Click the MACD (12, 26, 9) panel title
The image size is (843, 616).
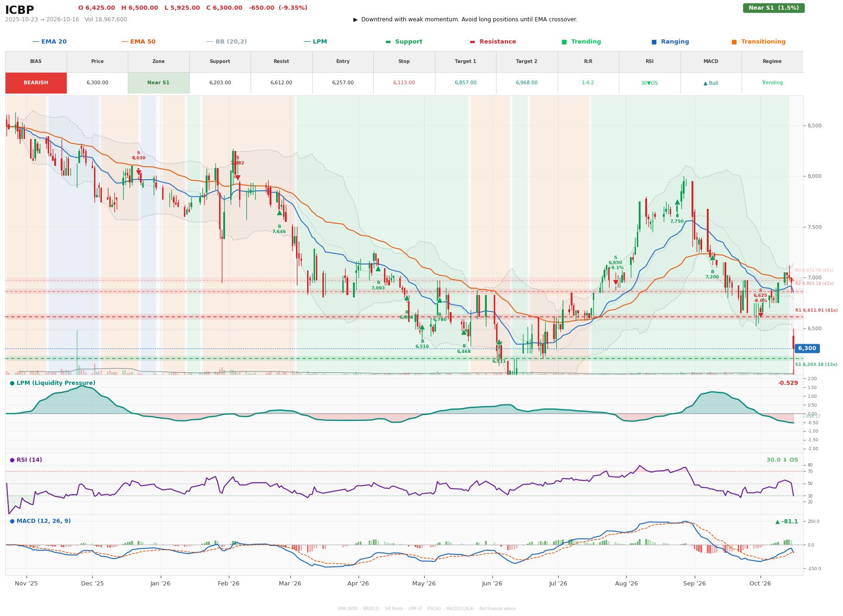(x=40, y=521)
